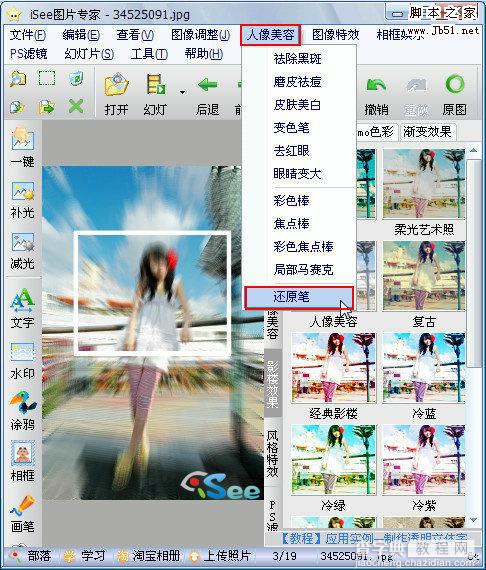The height and width of the screenshot is (570, 486).
Task: Open the 图像特效 menu
Action: click(x=336, y=35)
